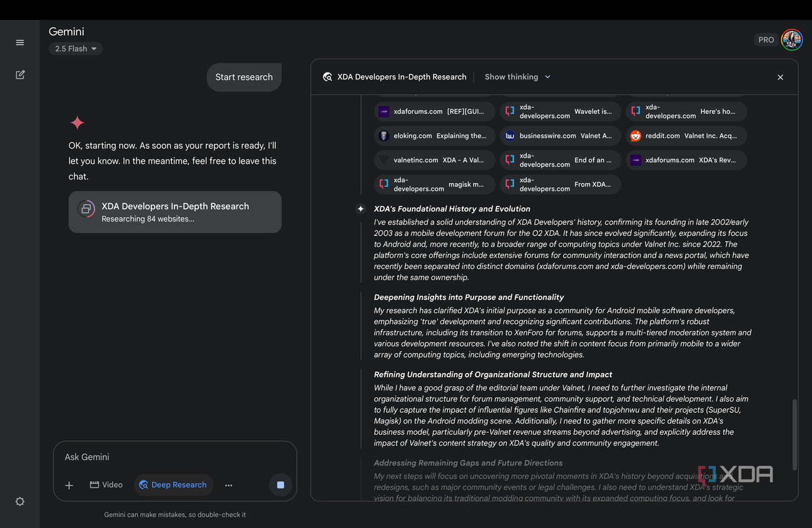Open the xdaforums.com XDA's Rev source chip
This screenshot has width=812, height=528.
(x=686, y=160)
